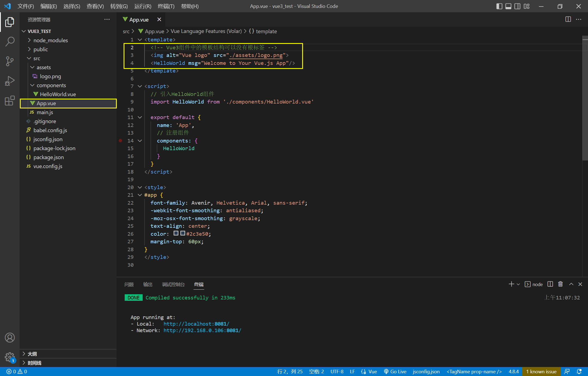
Task: Fold the template block at line 1
Action: 140,40
